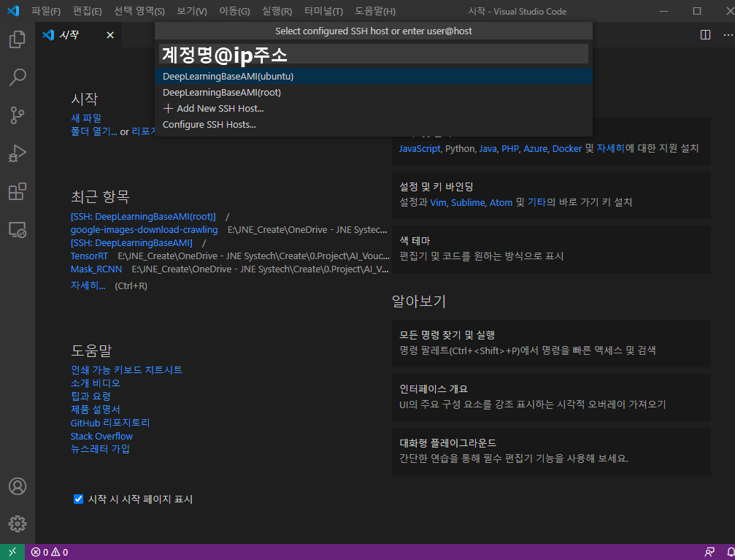Open Accounts menu in activity bar
This screenshot has width=735, height=560.
18,486
